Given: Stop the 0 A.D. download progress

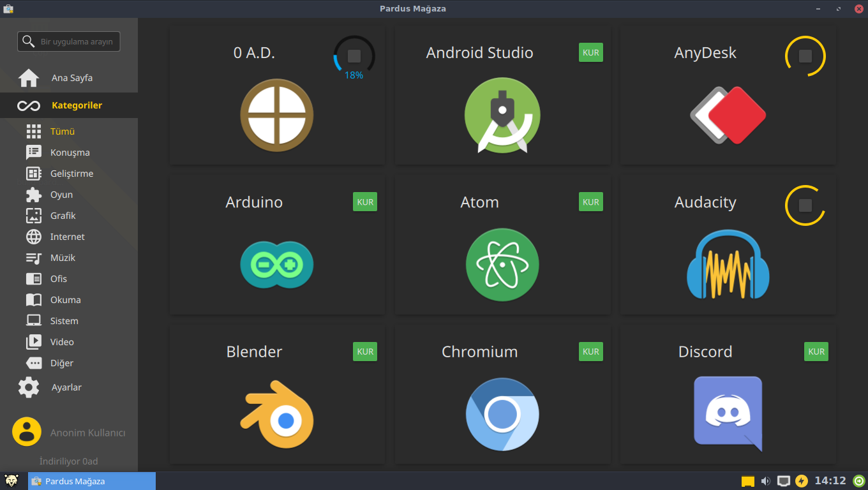Looking at the screenshot, I should [354, 56].
